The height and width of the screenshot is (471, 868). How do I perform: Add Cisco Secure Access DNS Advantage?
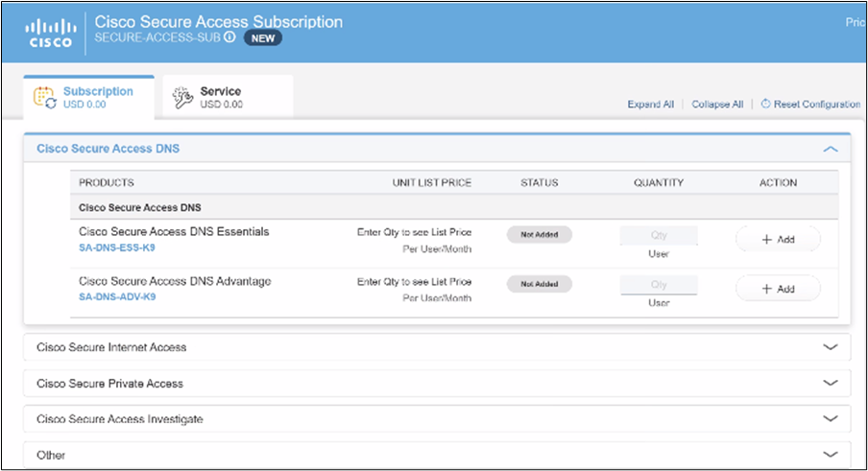pos(778,288)
